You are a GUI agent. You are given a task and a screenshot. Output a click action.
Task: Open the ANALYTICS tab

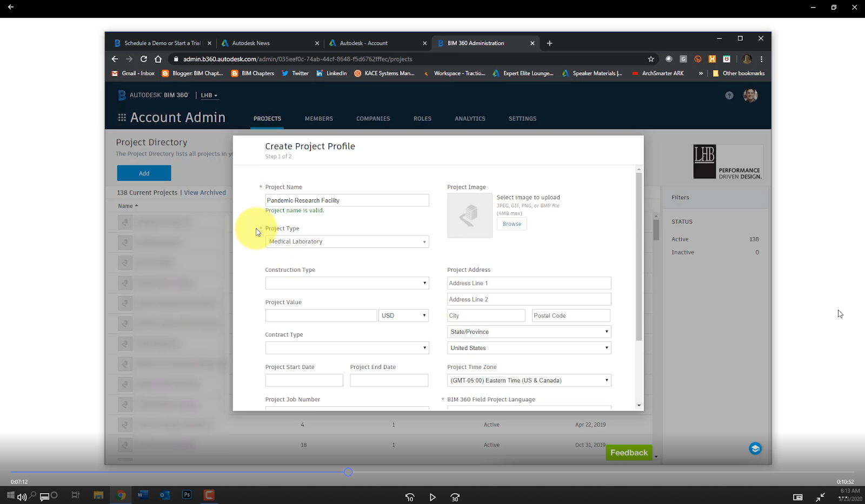[470, 119]
